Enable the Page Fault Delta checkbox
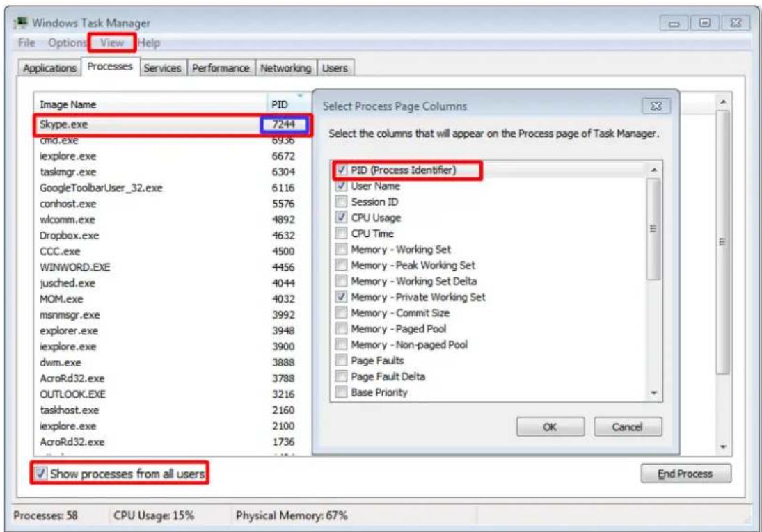This screenshot has height=532, width=762. (342, 376)
